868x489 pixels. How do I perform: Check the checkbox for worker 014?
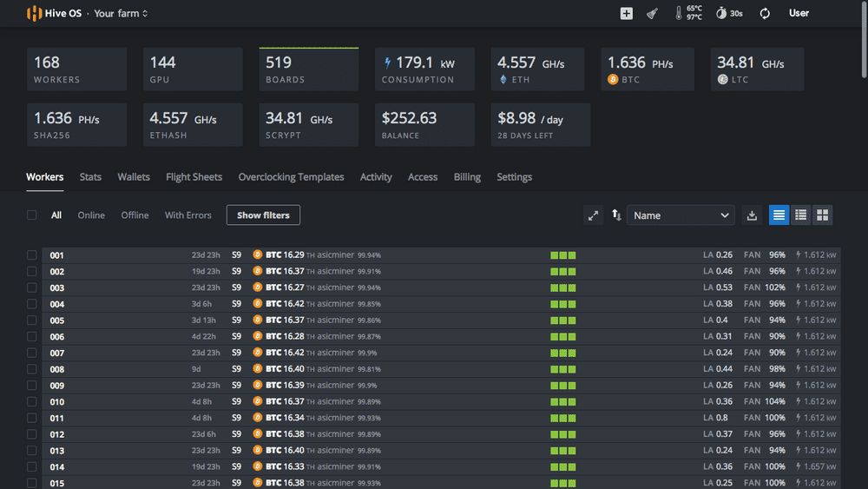coord(31,466)
